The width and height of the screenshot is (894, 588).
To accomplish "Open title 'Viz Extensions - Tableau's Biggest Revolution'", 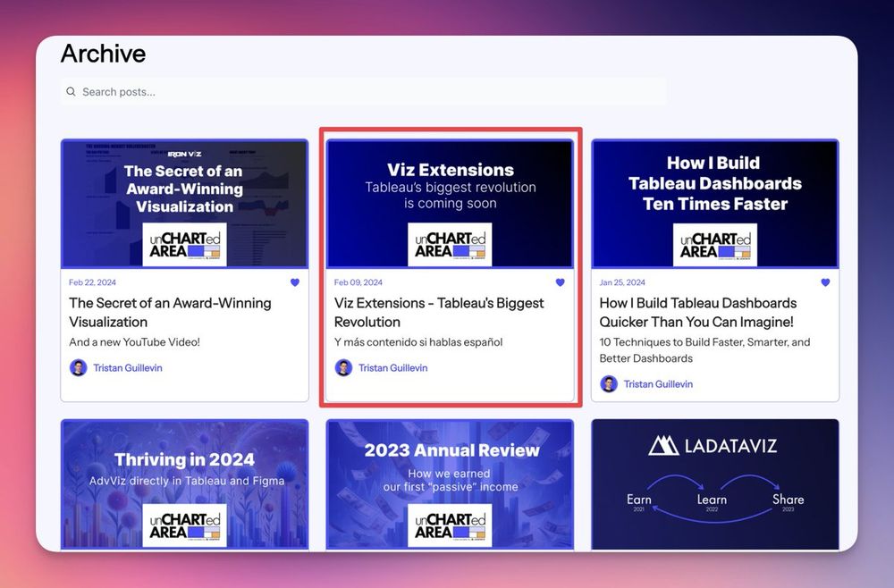I will [439, 312].
